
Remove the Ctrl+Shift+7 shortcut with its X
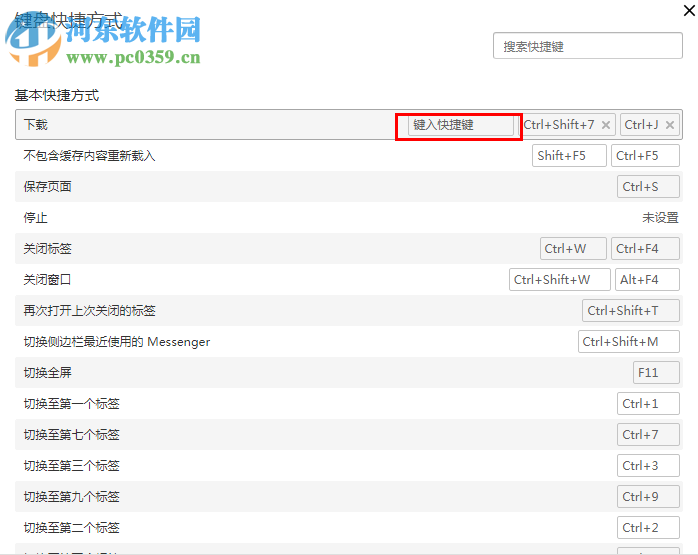606,125
